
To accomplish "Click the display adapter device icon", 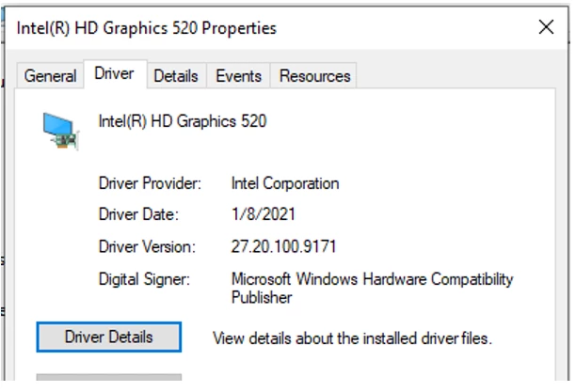I will coord(60,131).
